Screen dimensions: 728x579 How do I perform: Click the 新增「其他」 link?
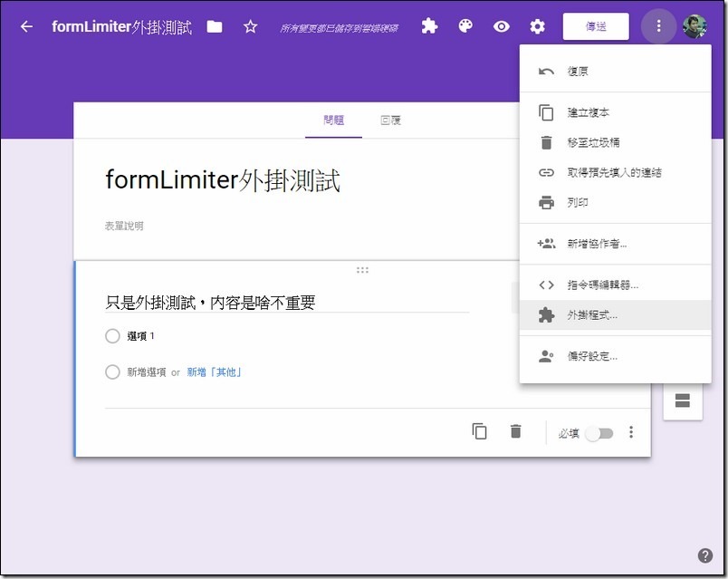point(215,372)
